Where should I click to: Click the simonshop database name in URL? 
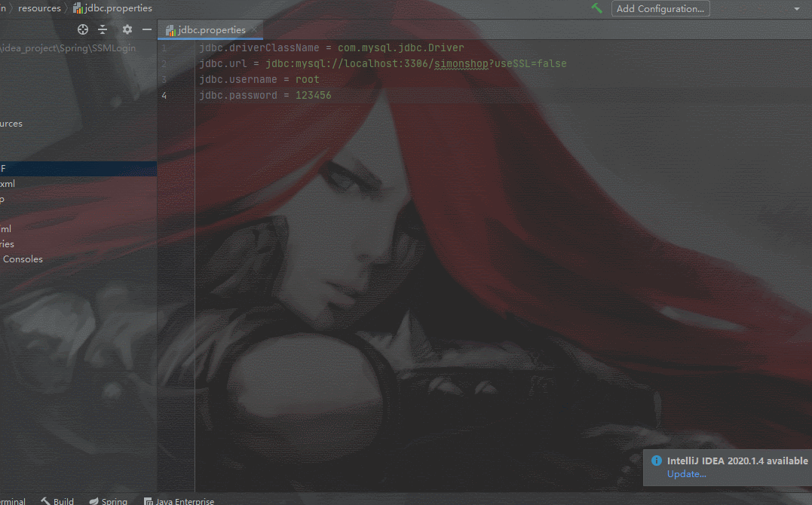[461, 64]
